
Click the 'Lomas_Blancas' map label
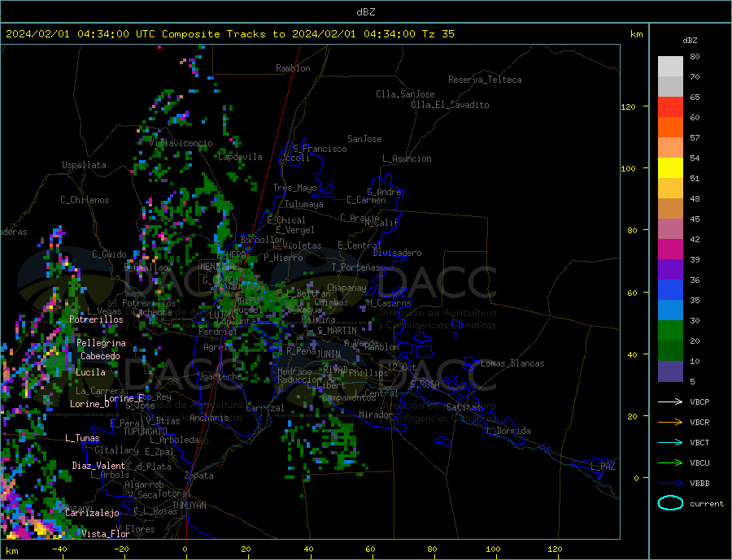[x=512, y=363]
